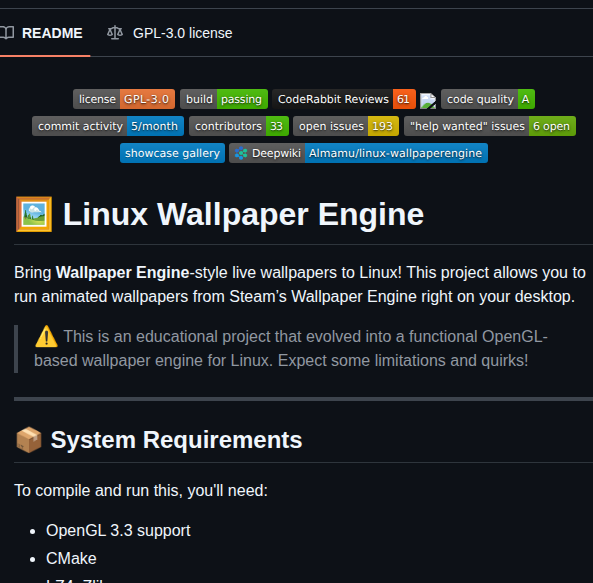Click the educational project warning text
Image resolution: width=593 pixels, height=583 pixels.
[290, 349]
